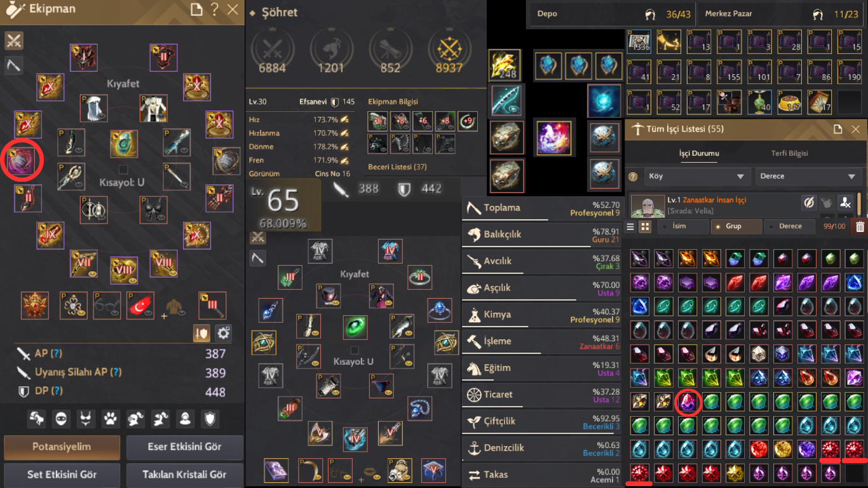Open the equipment gear settings icon

coord(223,332)
